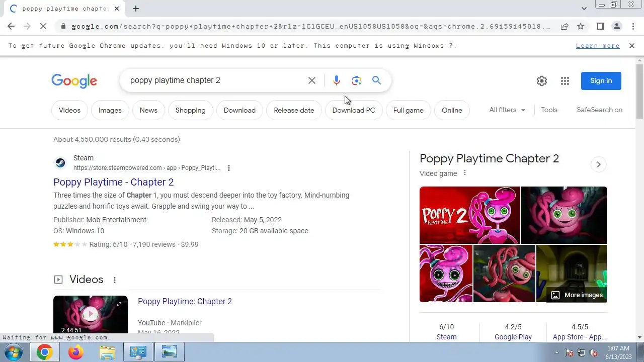
Task: Dismiss the Chrome update notification bar
Action: click(632, 46)
